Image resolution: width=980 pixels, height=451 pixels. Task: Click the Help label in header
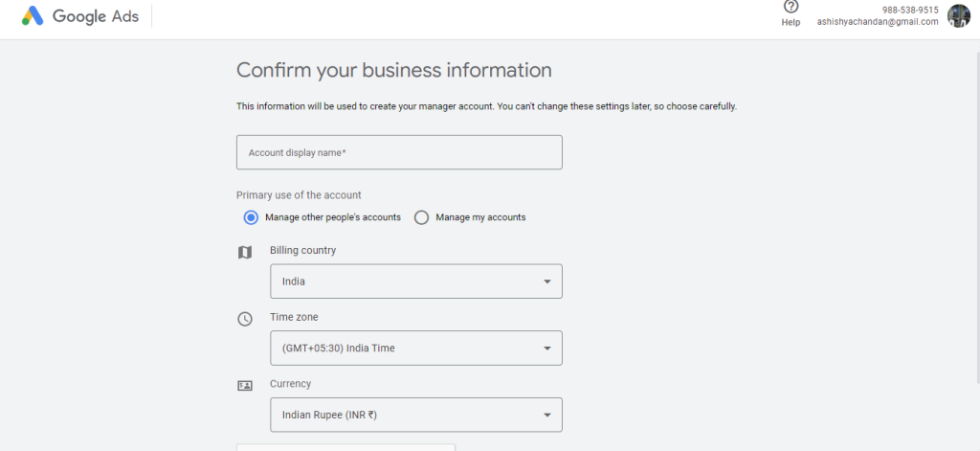[x=791, y=23]
